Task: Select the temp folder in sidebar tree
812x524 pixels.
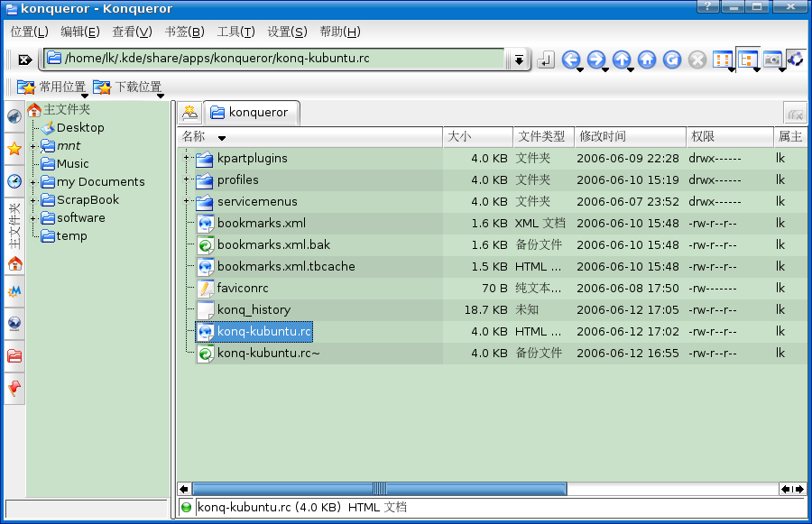Action: click(x=64, y=236)
